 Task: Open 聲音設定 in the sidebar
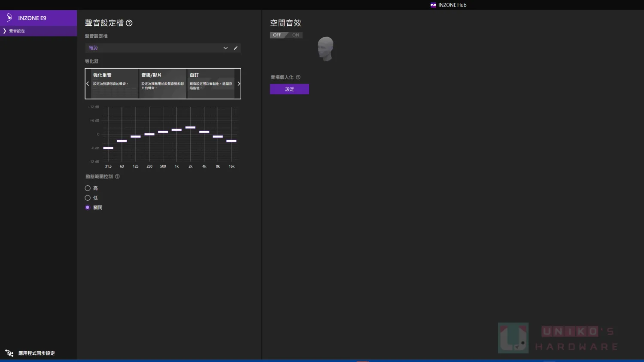click(x=17, y=31)
